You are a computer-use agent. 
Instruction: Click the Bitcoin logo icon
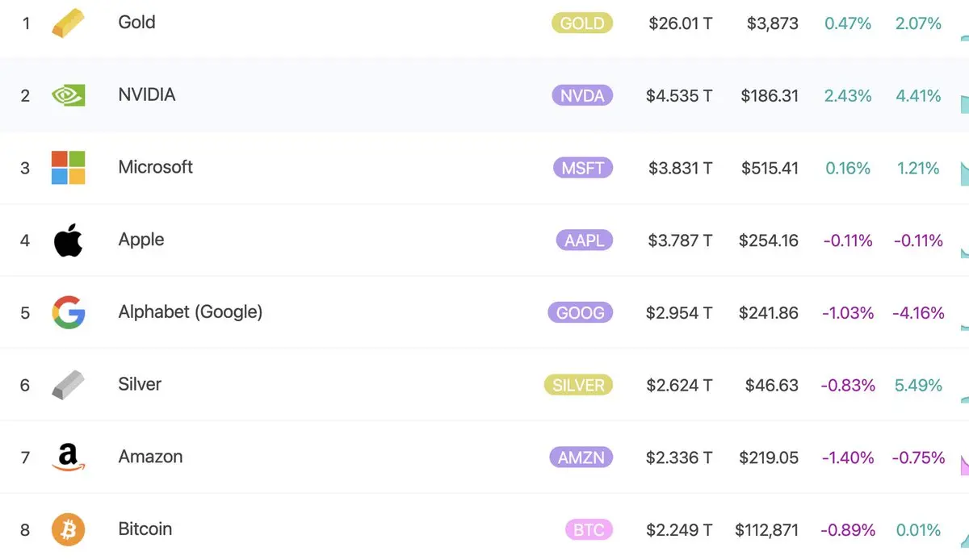pyautogui.click(x=68, y=530)
